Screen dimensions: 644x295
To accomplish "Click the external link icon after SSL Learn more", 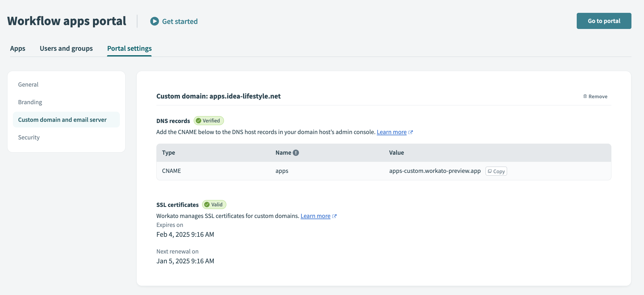I will coord(335,216).
